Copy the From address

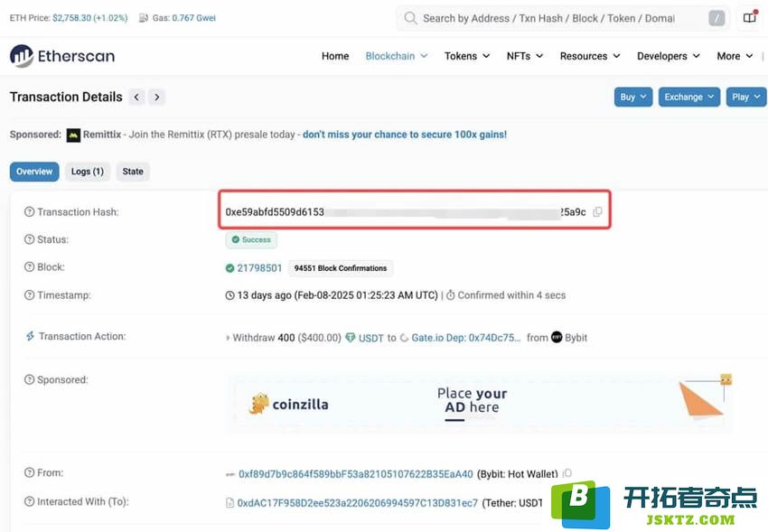point(567,473)
